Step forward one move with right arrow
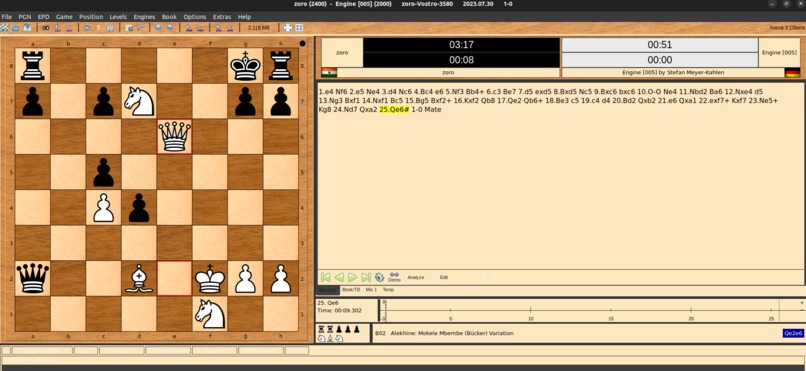 (352, 277)
